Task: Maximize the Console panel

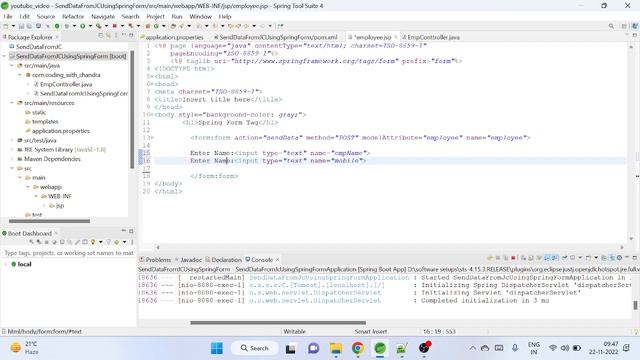Action: click(x=634, y=258)
